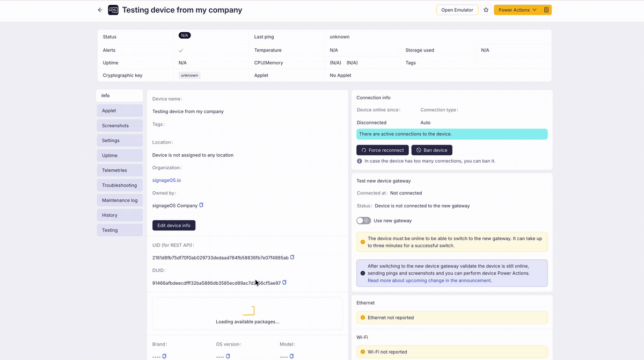Copy the Model value icon
The image size is (644, 360).
(292, 356)
